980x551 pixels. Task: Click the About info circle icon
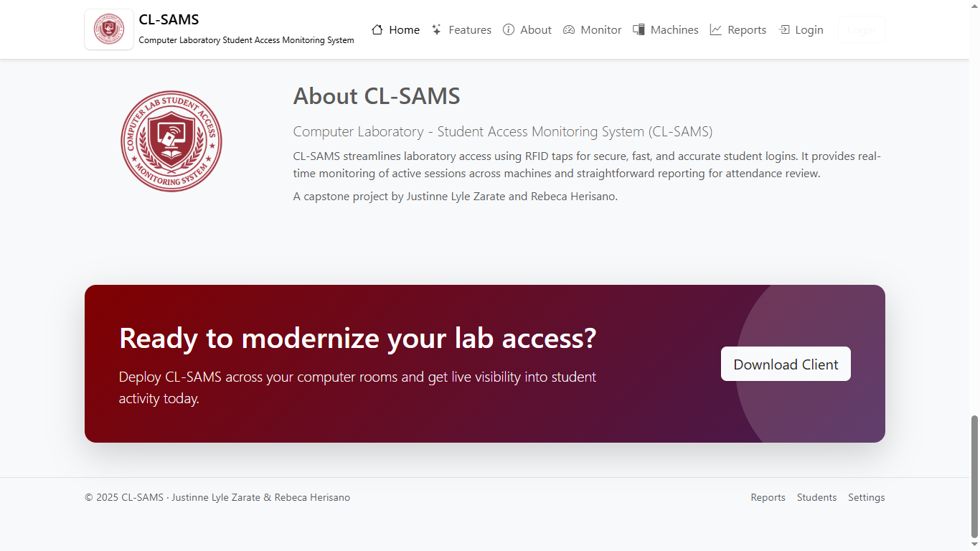tap(509, 29)
